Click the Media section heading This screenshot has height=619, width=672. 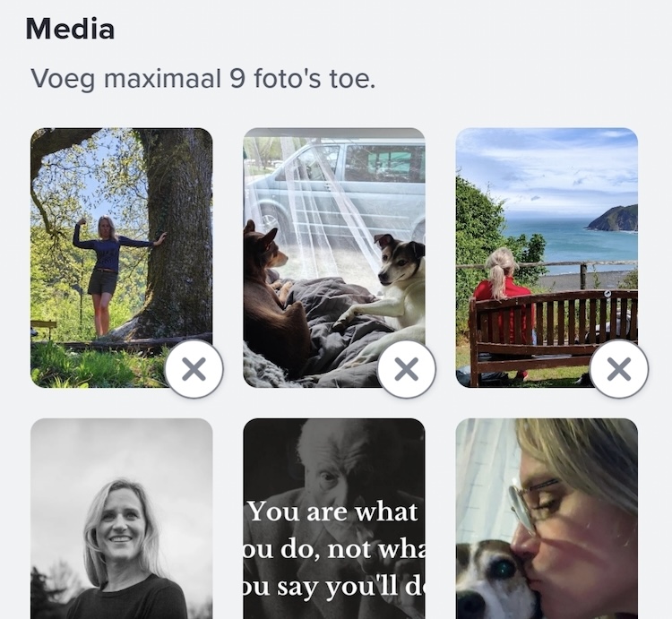coord(70,29)
